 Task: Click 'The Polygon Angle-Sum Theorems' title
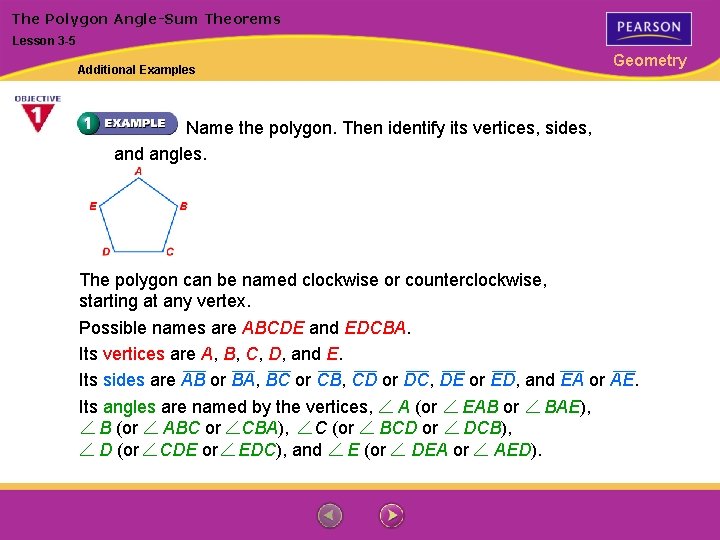(x=146, y=19)
